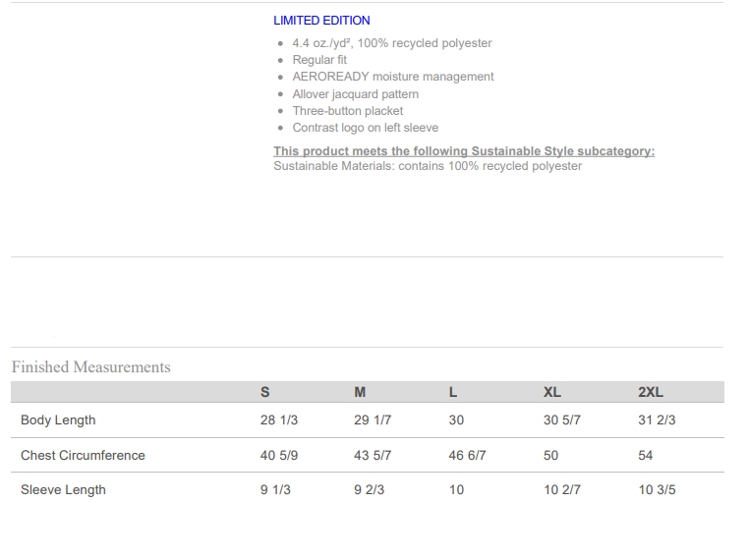The height and width of the screenshot is (560, 748).
Task: Click the 100% recycled polyester bullet item
Action: (391, 43)
